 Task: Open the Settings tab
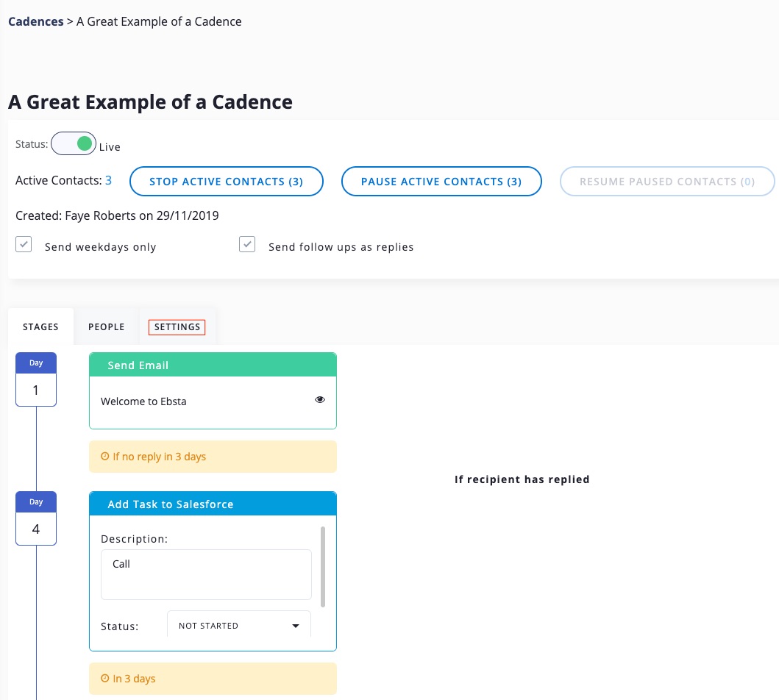tap(177, 326)
